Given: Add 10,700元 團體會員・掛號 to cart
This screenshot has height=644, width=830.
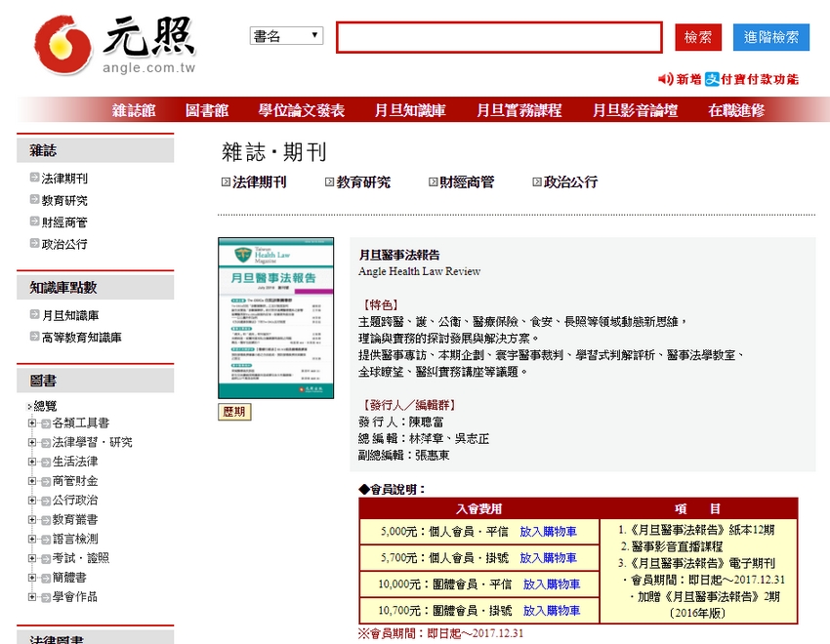Looking at the screenshot, I should pyautogui.click(x=552, y=611).
